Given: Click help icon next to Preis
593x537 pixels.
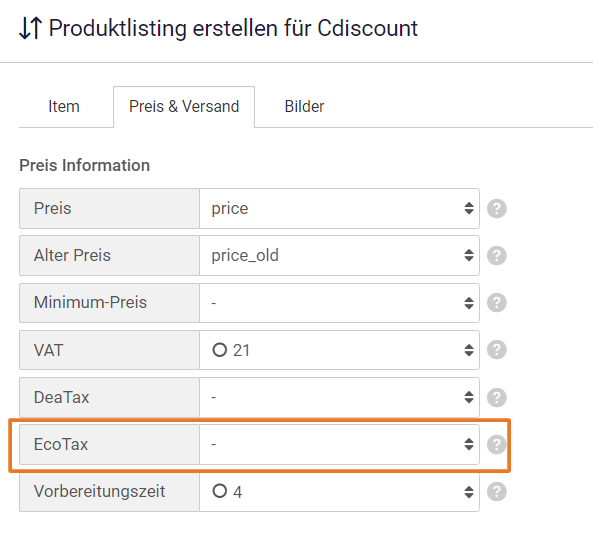Looking at the screenshot, I should pos(497,208).
